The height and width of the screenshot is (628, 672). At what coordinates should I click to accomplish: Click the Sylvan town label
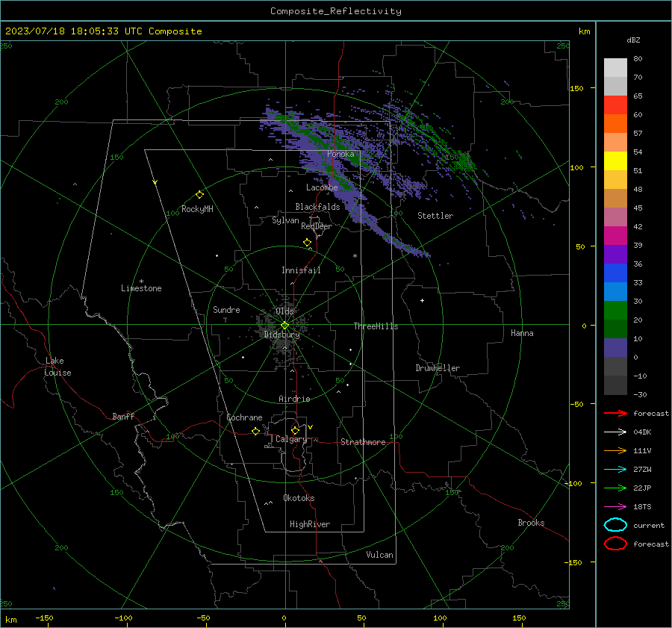click(285, 220)
